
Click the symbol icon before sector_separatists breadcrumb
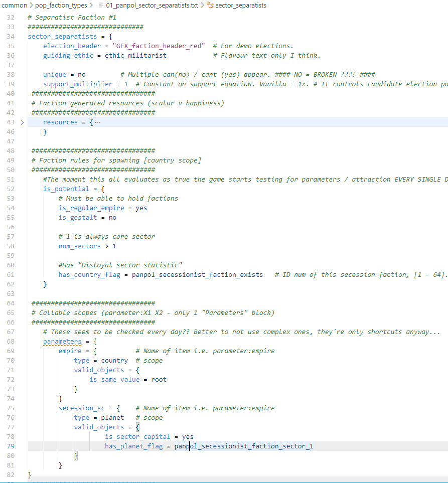[210, 5]
